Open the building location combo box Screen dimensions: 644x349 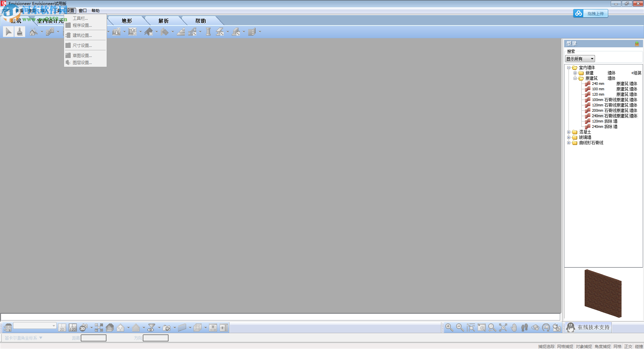click(x=35, y=326)
